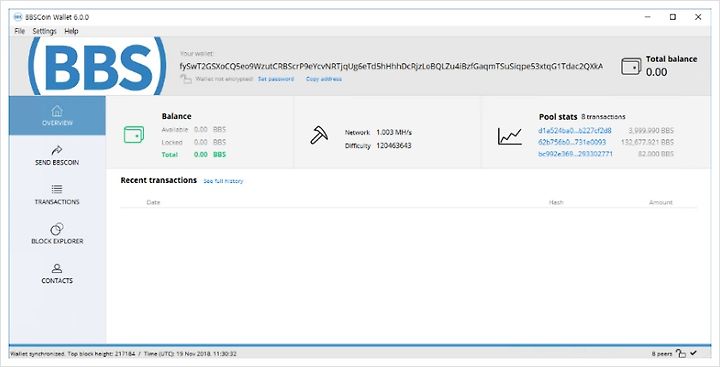Click the Set password link

coord(276,79)
